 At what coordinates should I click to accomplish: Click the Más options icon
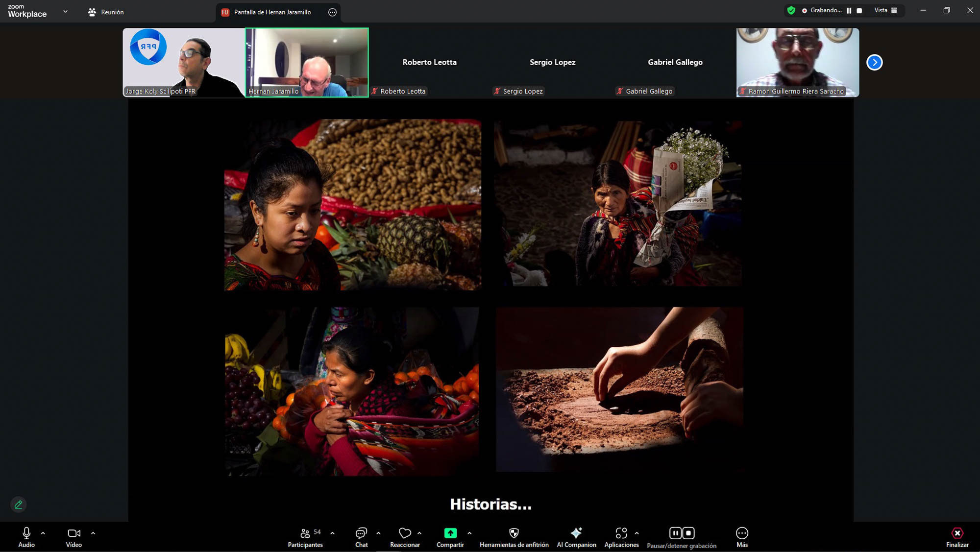pyautogui.click(x=742, y=533)
